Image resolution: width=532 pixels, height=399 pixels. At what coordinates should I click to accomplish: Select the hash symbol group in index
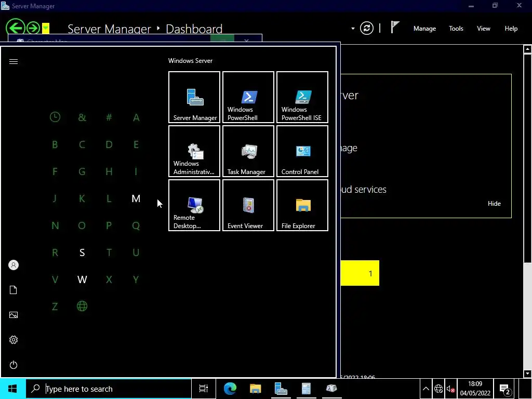click(109, 117)
